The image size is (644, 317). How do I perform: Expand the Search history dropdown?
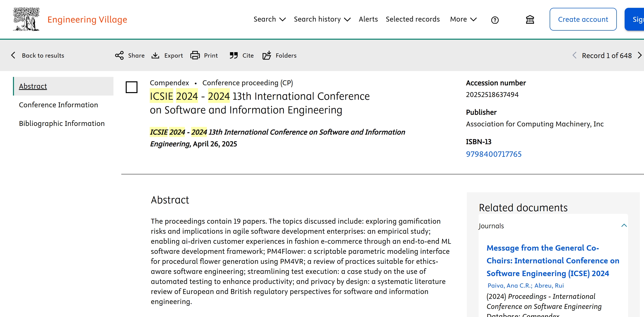322,19
